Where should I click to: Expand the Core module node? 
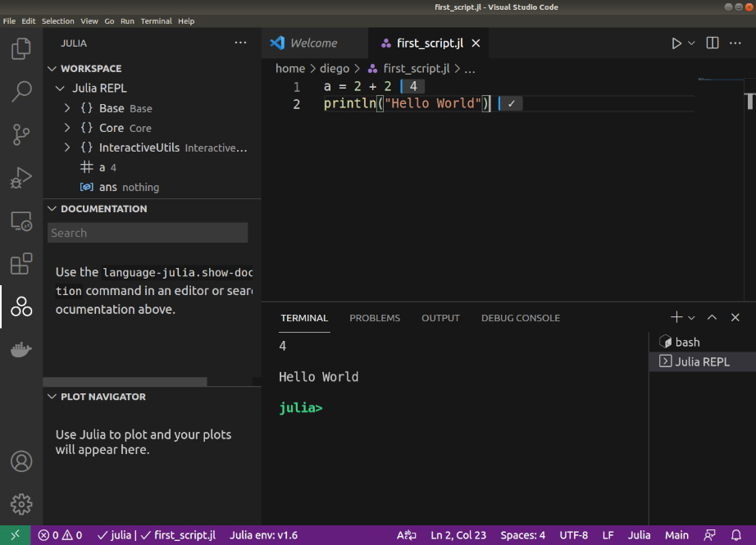(x=67, y=128)
